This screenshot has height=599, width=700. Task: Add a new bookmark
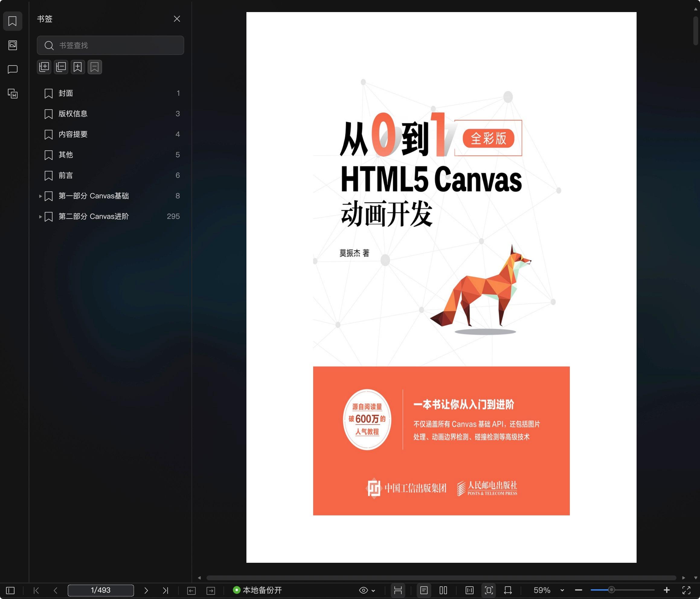coord(78,67)
